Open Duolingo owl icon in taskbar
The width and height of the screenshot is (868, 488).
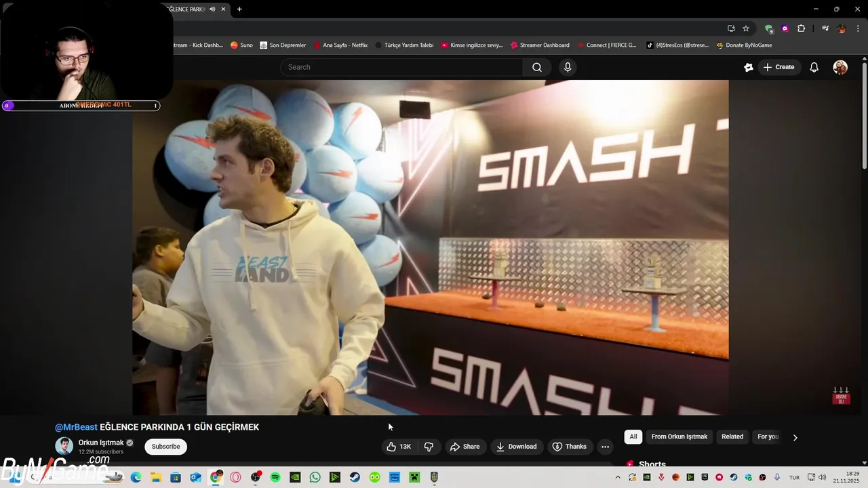[375, 477]
